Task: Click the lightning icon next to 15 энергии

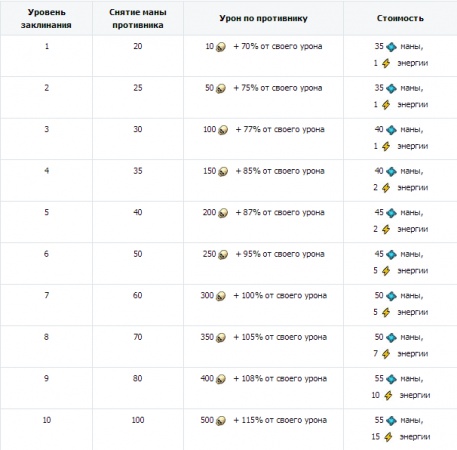Action: [388, 437]
